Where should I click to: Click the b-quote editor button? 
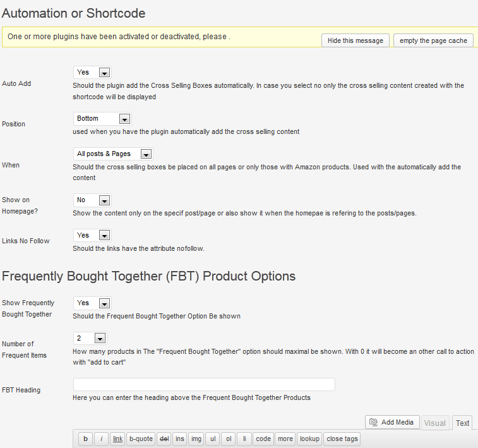point(141,439)
